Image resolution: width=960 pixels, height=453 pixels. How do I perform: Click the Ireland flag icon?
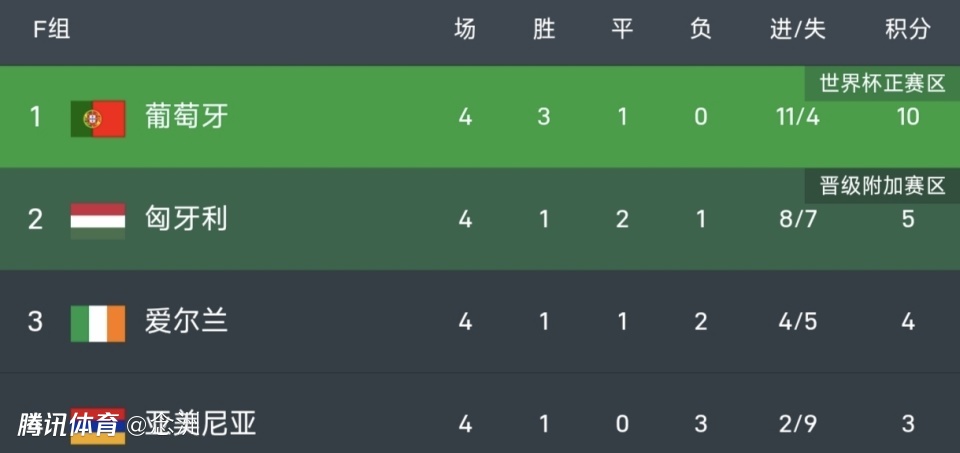98,322
